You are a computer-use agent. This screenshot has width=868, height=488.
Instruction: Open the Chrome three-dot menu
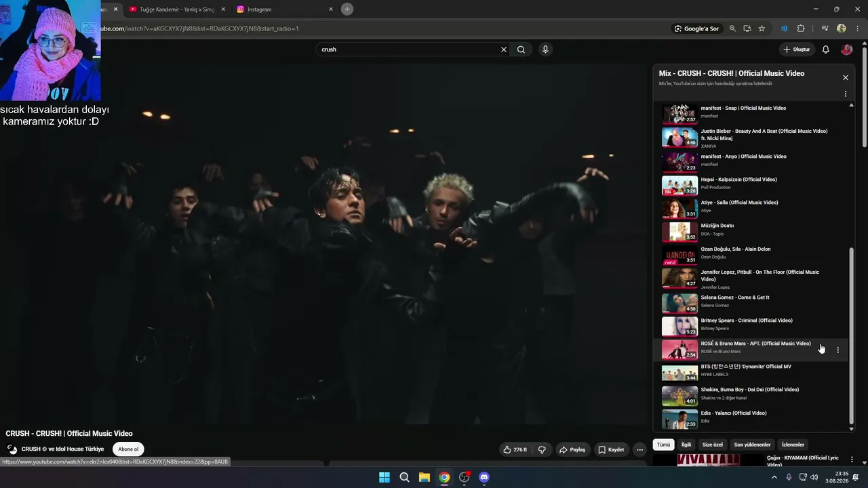858,28
